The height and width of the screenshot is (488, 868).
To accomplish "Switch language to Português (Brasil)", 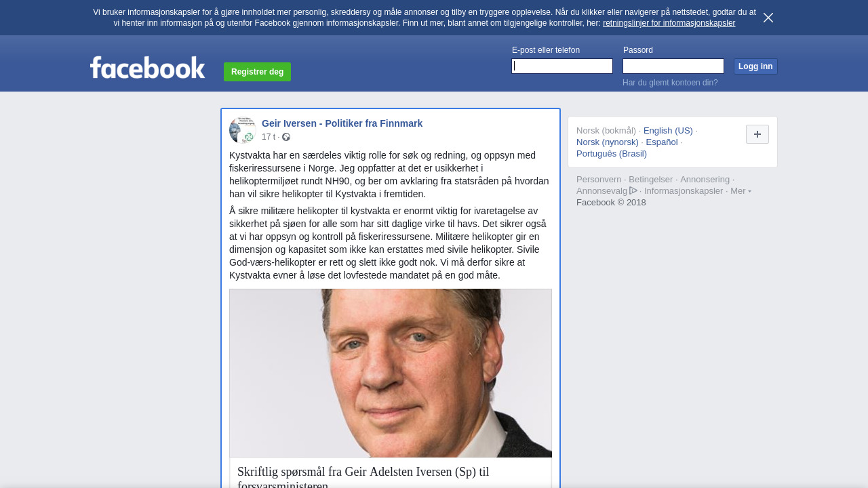I will (612, 154).
